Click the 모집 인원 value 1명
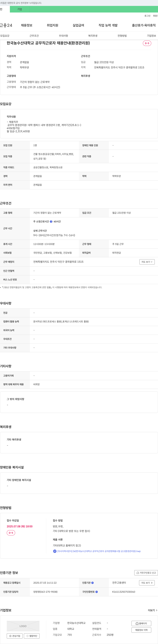The image size is (158, 644). [35, 146]
